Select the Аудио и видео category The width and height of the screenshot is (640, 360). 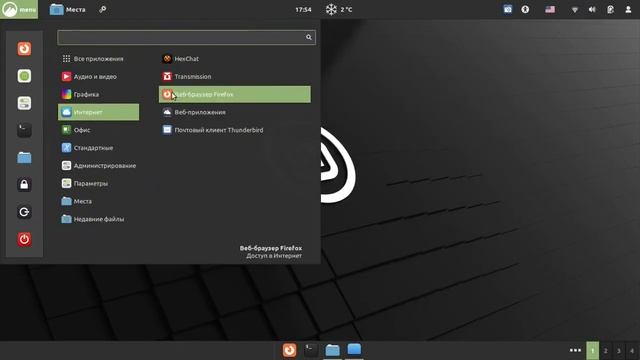coord(98,76)
